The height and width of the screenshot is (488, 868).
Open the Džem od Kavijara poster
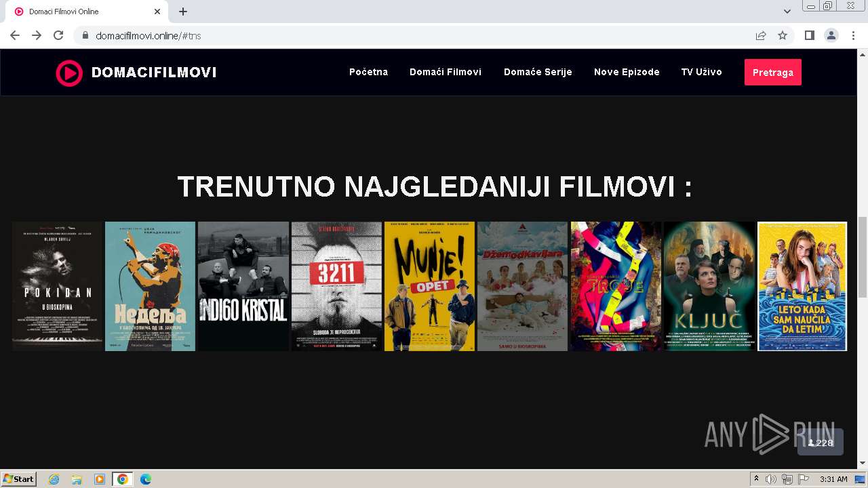coord(522,286)
